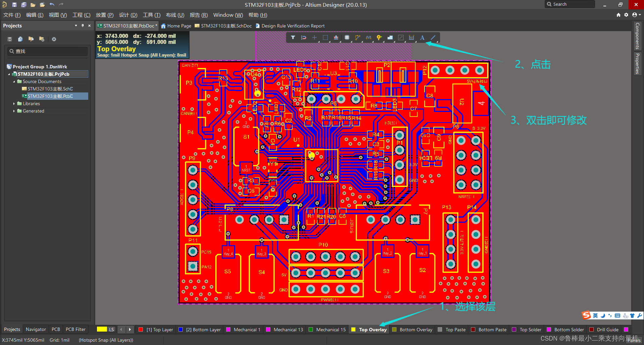
Task: Collapse the Source Documents folder
Action: coord(14,81)
